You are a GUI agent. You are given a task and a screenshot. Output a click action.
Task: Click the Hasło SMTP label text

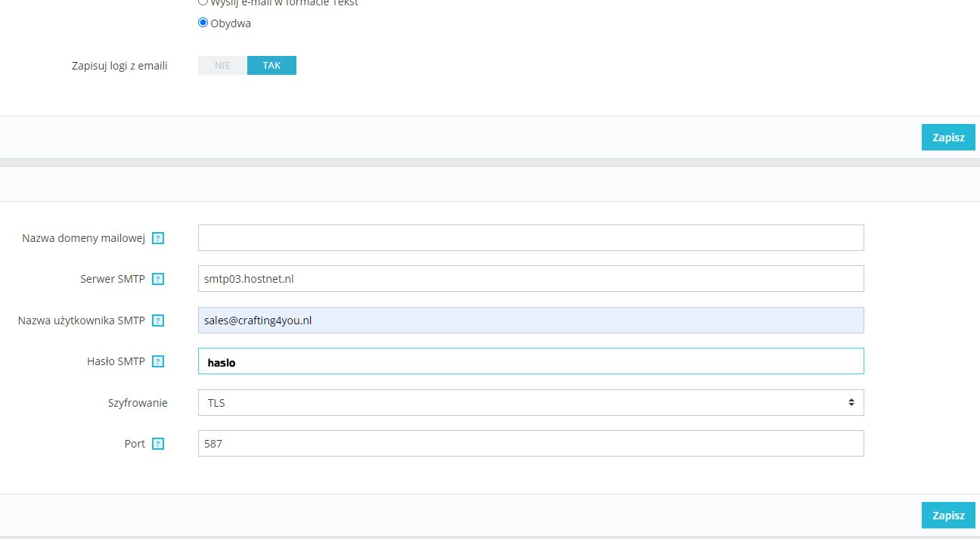[x=116, y=361]
